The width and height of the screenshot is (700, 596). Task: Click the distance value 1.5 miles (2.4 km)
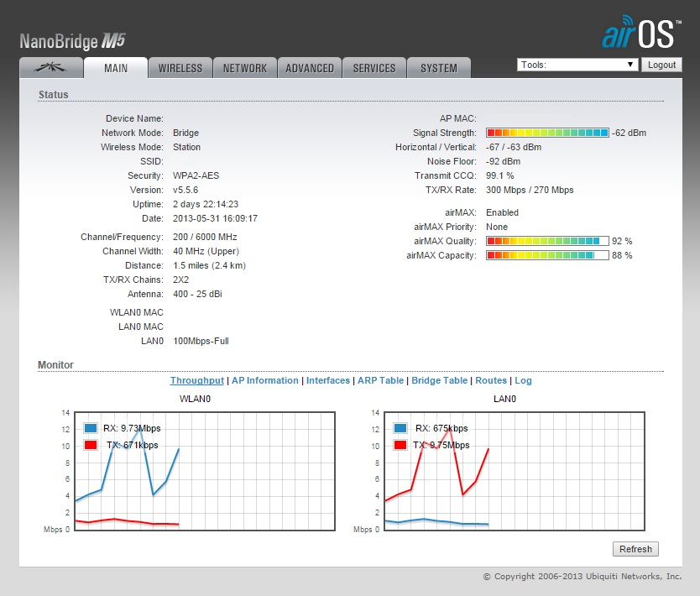pos(209,265)
